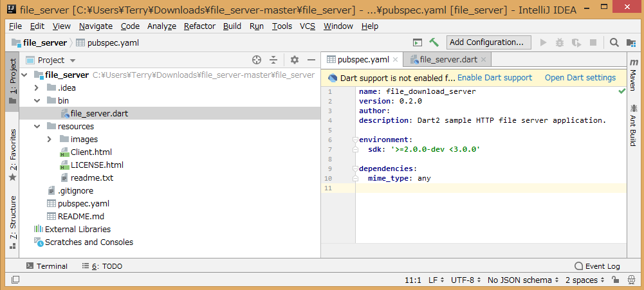The width and height of the screenshot is (644, 290).
Task: Open the Refactor menu
Action: (199, 26)
